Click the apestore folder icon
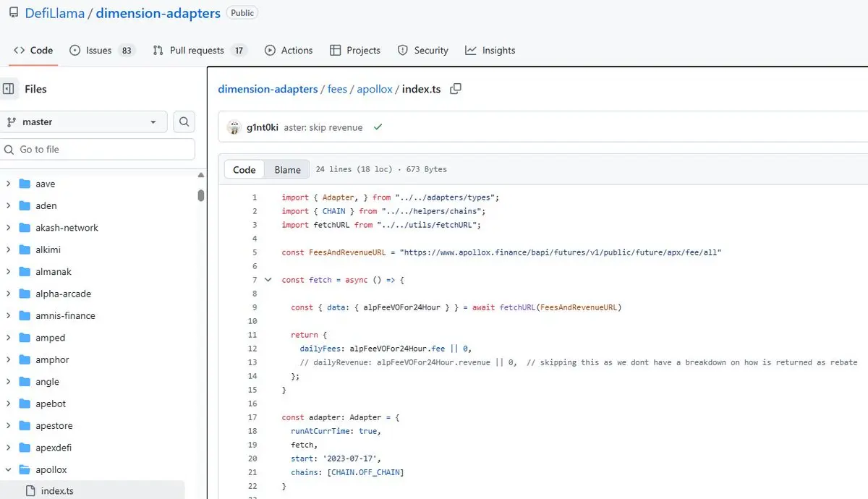Image resolution: width=868 pixels, height=499 pixels. (25, 425)
